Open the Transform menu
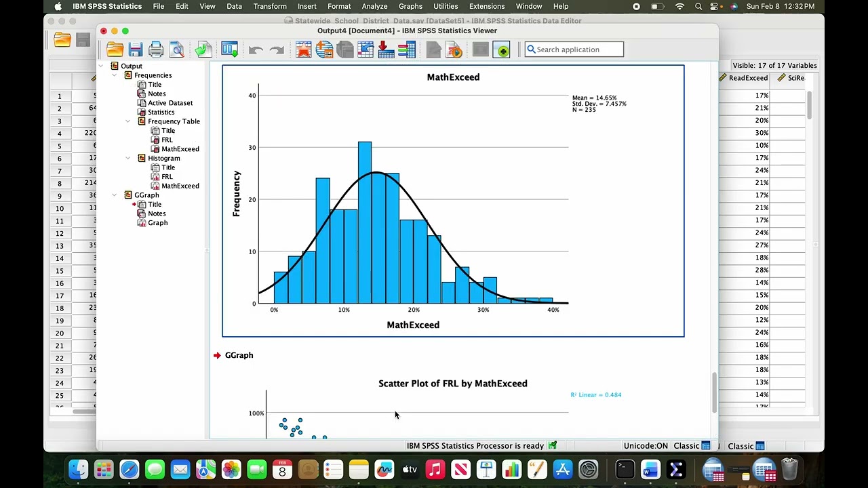The image size is (868, 488). point(270,6)
